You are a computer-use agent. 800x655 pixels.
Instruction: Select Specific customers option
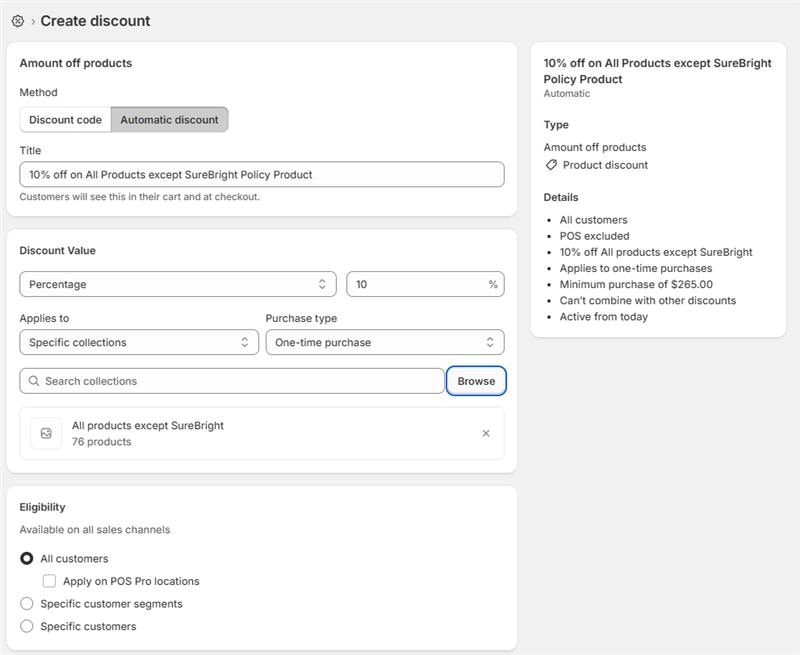coord(27,626)
